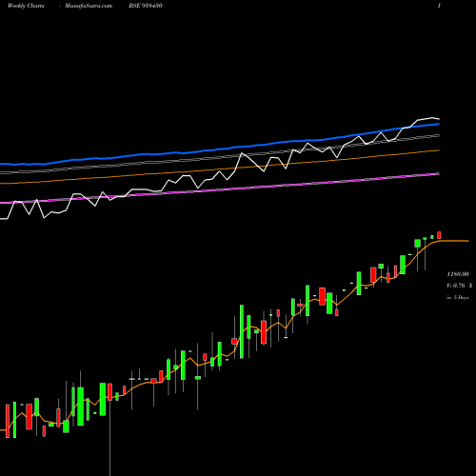The image size is (476, 476).
Task: Click the "V: 0.76 X" volume text
Action: 460,286
